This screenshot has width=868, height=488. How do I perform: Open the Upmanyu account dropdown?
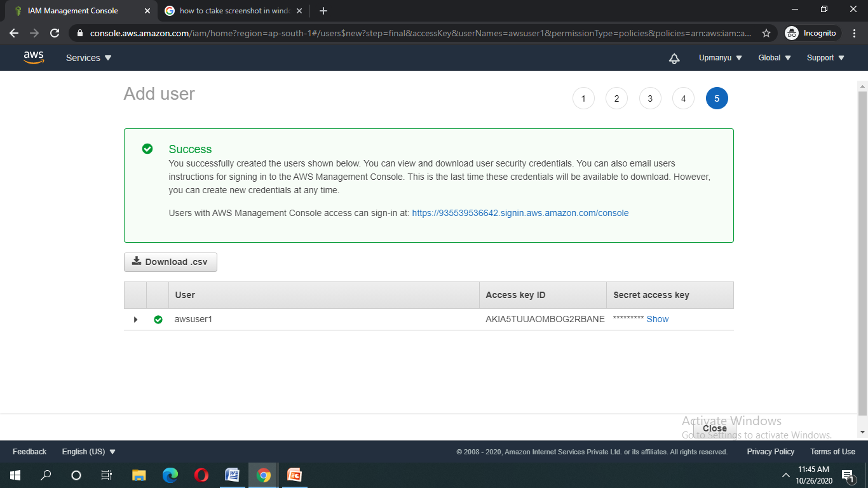point(721,58)
